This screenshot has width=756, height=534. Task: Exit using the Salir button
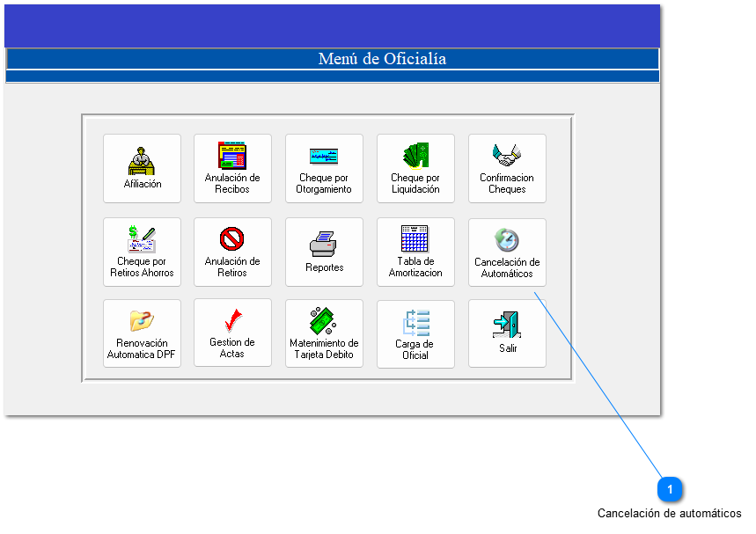[x=507, y=334]
